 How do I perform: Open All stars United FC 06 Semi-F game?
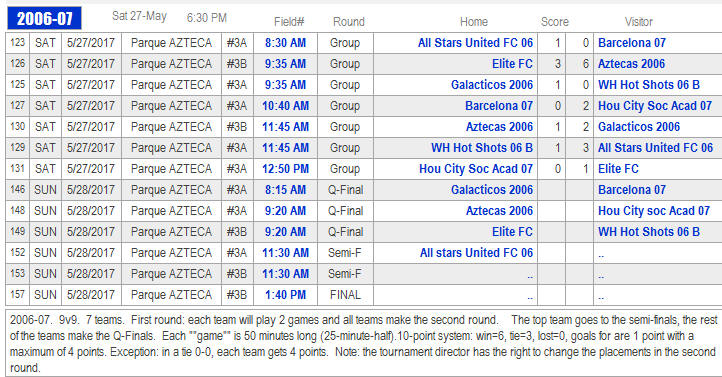tap(476, 253)
